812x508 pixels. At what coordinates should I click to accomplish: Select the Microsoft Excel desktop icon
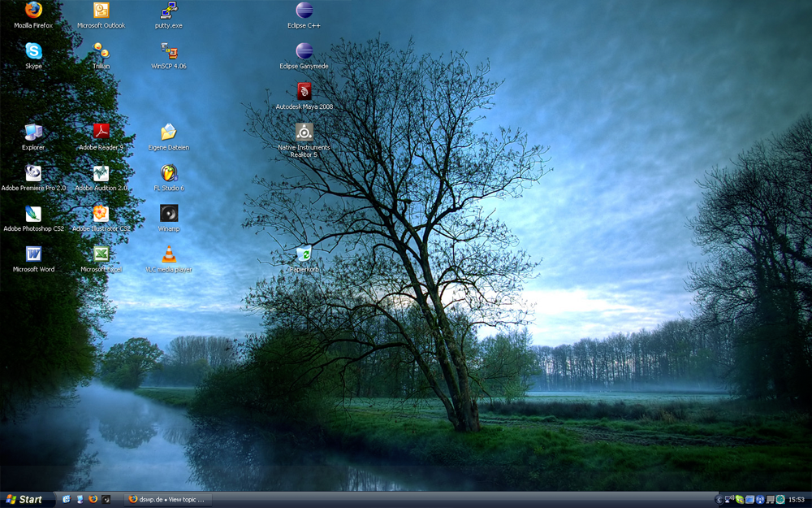pyautogui.click(x=101, y=258)
